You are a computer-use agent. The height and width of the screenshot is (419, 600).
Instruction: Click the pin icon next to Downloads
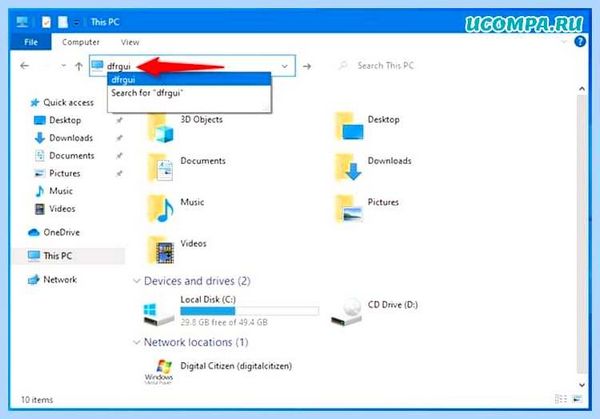click(x=119, y=138)
